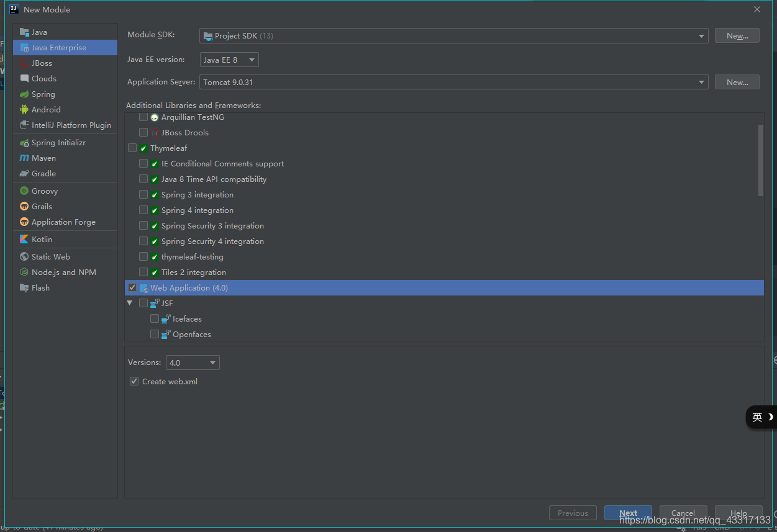Screen dimensions: 777x532
Task: Click New button beside Module SDK
Action: click(x=737, y=36)
